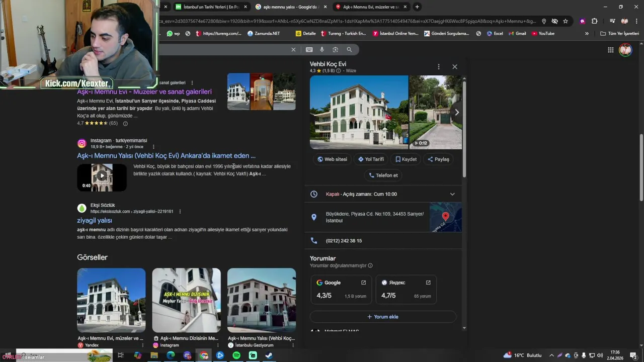Open Aşk-ı Memnu Yalısı (Vehbi Koç Evi) Instagram link
The height and width of the screenshot is (362, 644).
[166, 156]
